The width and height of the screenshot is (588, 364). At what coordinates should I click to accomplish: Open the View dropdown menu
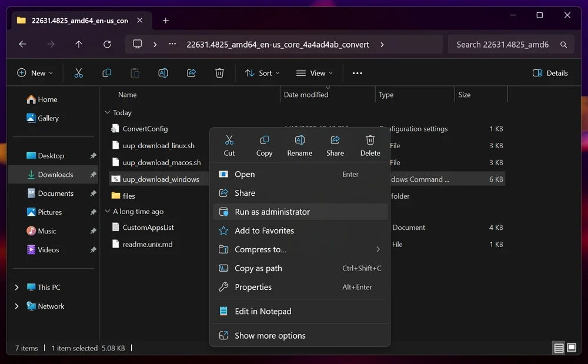[x=315, y=73]
